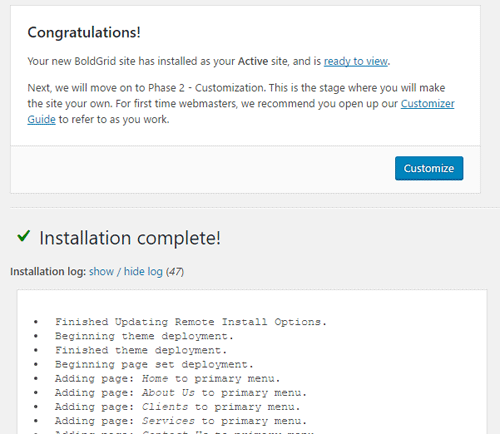The image size is (500, 434).
Task: Click the log count (47)
Action: pyautogui.click(x=175, y=272)
